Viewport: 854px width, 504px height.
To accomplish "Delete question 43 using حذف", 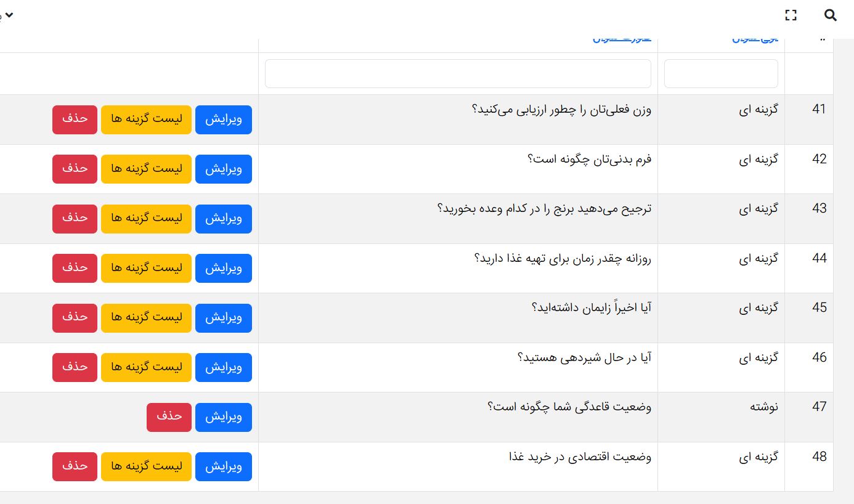I will (x=75, y=219).
